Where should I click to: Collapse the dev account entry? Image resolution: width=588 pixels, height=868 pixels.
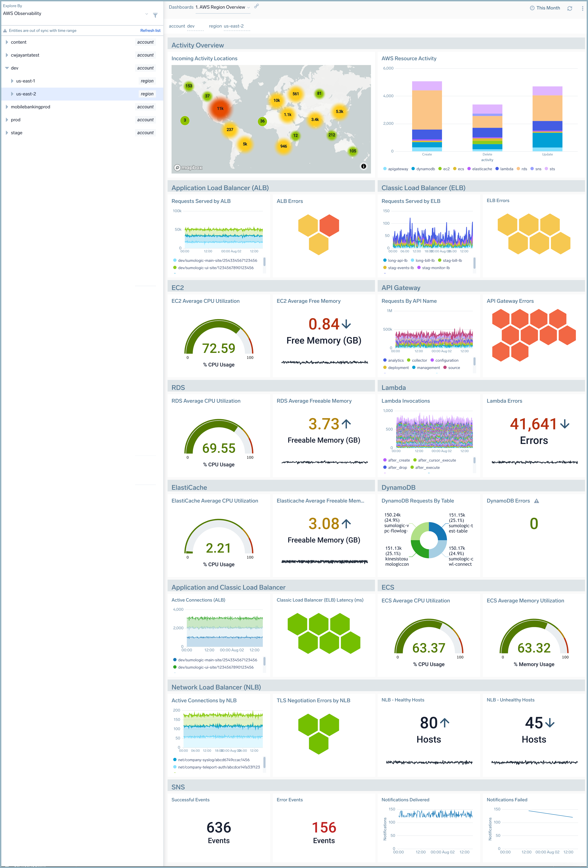pos(7,68)
